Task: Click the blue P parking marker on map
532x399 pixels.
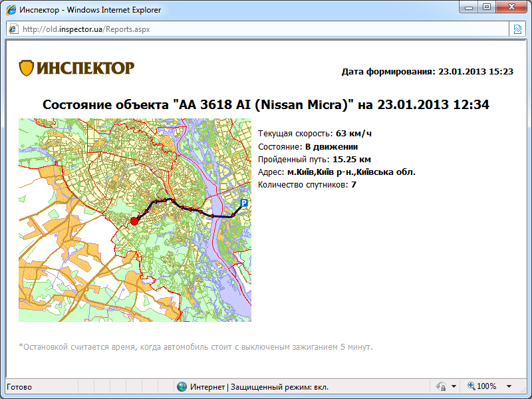Action: click(x=244, y=203)
